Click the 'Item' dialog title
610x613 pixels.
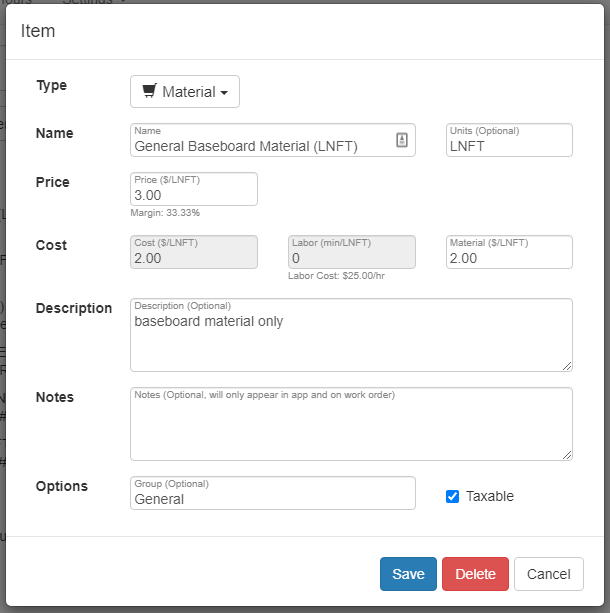(38, 31)
